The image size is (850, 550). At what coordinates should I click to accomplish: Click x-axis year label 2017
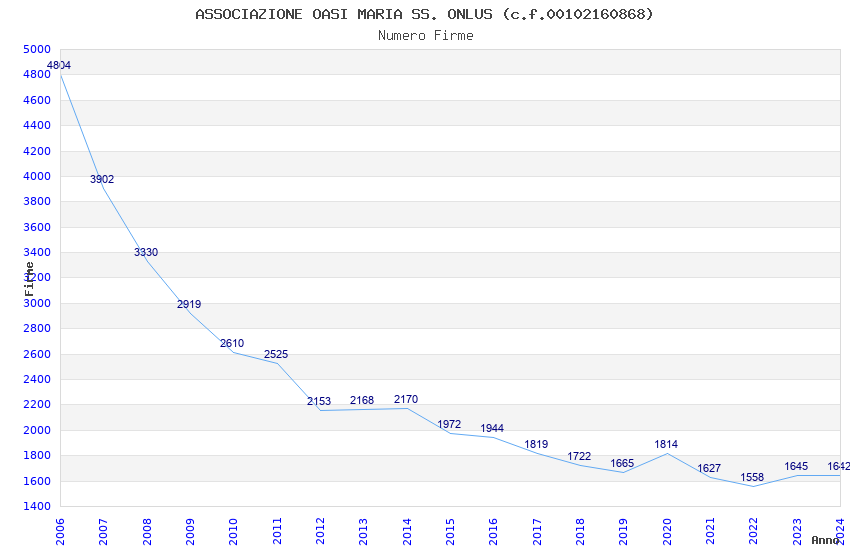(x=537, y=532)
